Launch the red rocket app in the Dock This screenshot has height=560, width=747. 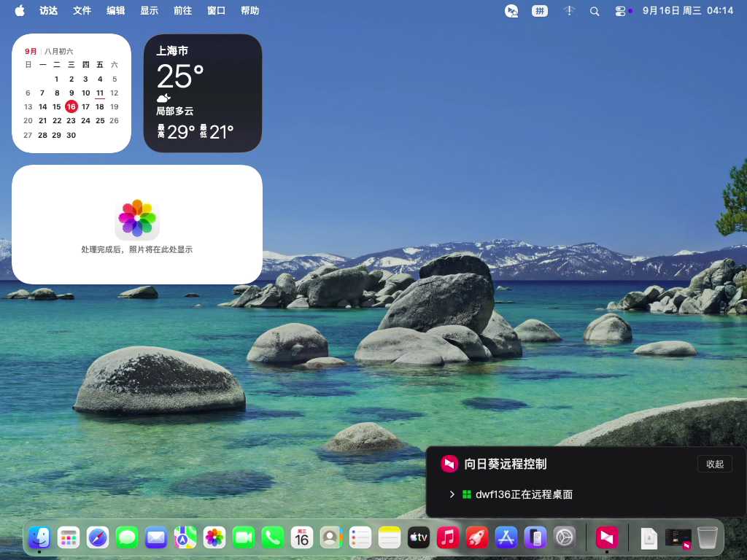(477, 537)
